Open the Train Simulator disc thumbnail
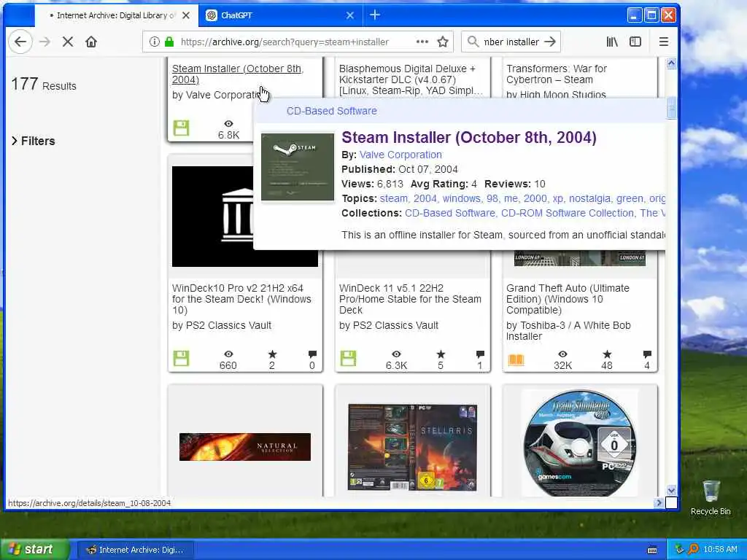The width and height of the screenshot is (747, 560). [x=580, y=443]
